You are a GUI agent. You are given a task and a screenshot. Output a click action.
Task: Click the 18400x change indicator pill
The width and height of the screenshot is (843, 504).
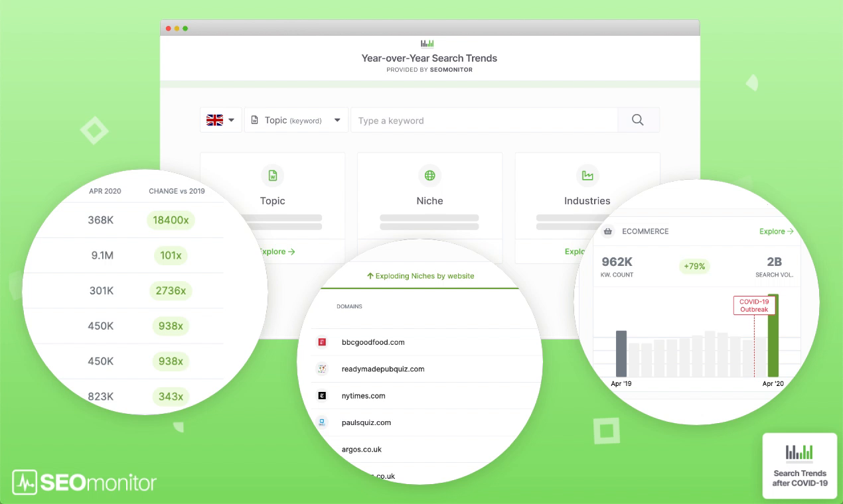pyautogui.click(x=171, y=220)
